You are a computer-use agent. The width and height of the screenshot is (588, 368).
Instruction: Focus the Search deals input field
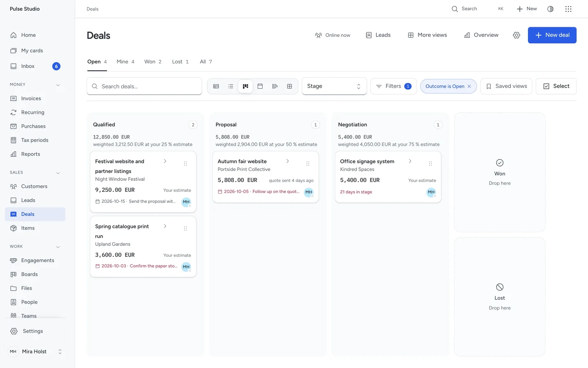coord(144,86)
